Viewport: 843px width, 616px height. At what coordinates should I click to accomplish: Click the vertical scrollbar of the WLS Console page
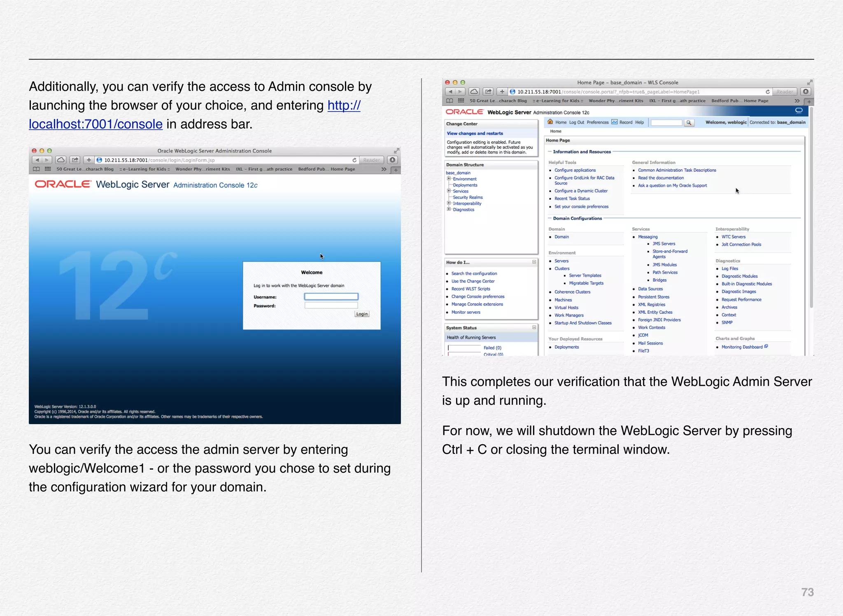[x=811, y=208]
